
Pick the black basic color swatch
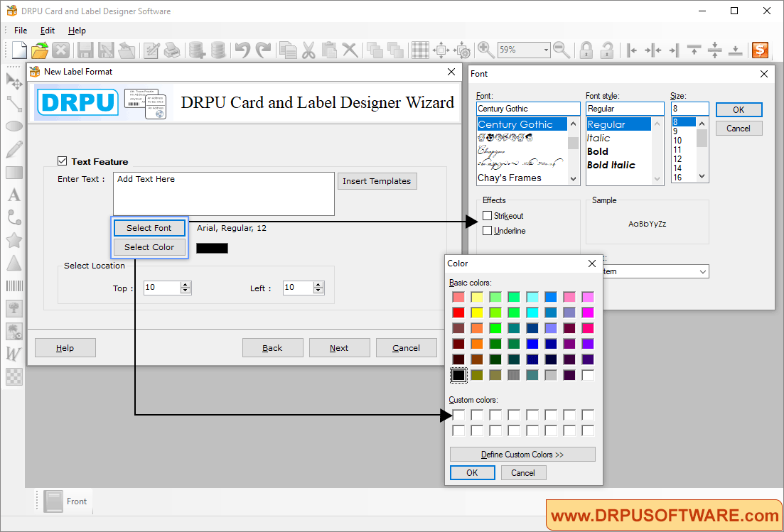458,374
